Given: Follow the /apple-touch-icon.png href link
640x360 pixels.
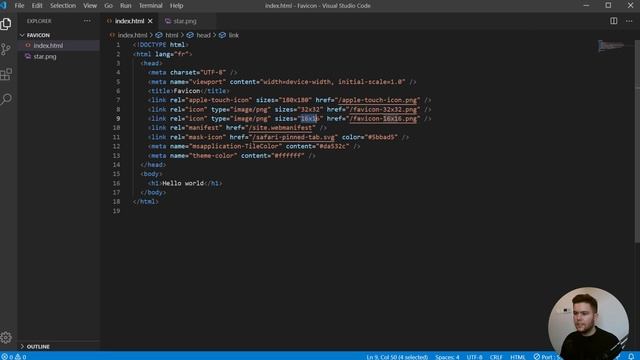Looking at the screenshot, I should pos(378,100).
